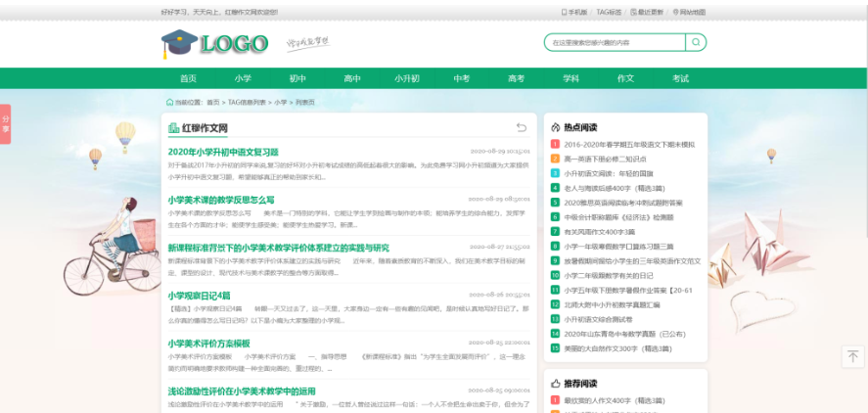Open 最近更新 recent updates link
868x413 pixels.
(647, 12)
